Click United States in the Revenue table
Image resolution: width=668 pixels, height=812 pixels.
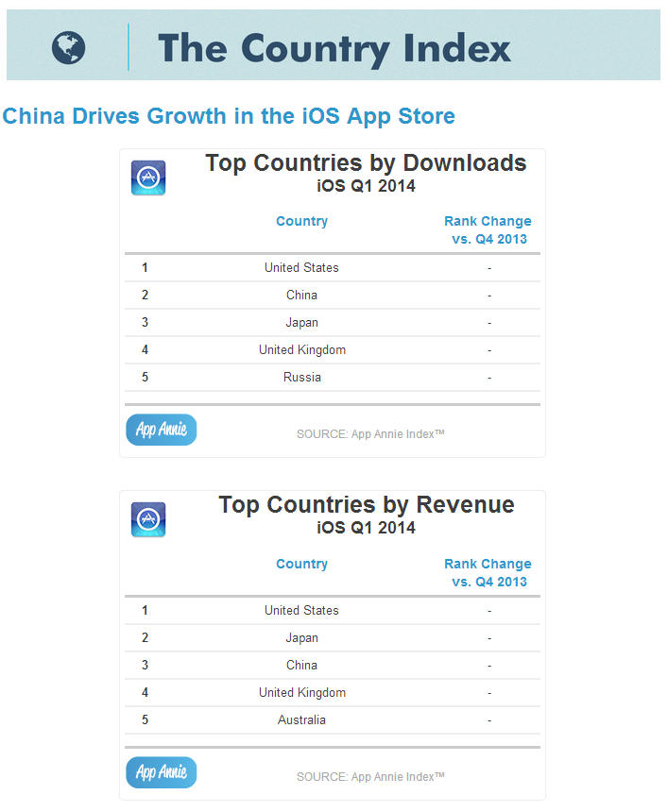point(301,610)
